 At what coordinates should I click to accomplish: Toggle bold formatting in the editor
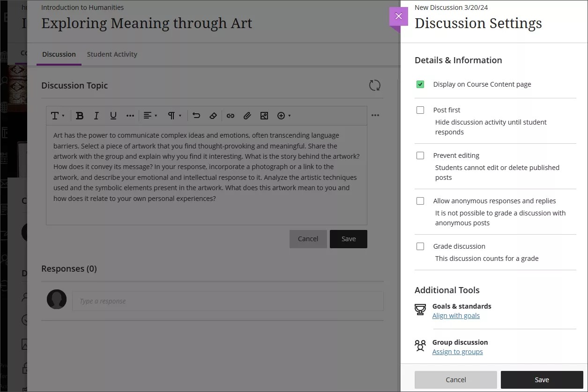pyautogui.click(x=80, y=115)
